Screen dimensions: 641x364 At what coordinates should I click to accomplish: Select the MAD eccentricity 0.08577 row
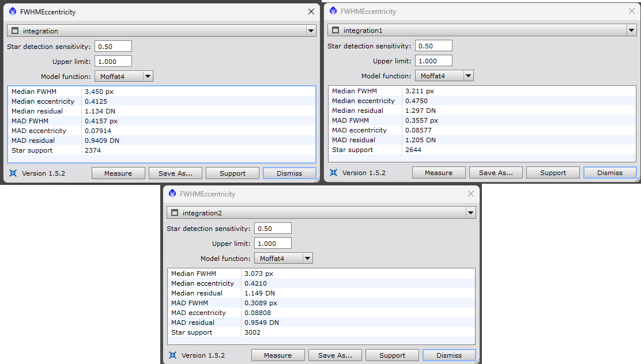click(x=482, y=130)
